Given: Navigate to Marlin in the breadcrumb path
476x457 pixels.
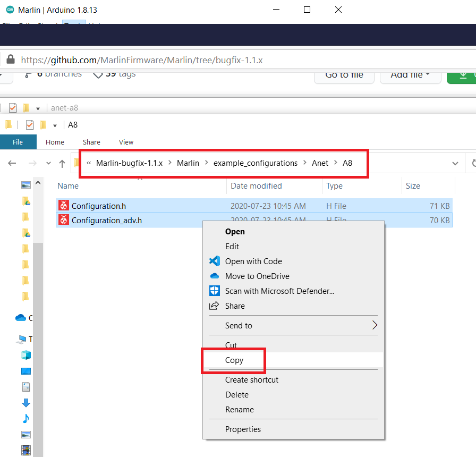Looking at the screenshot, I should [x=188, y=163].
